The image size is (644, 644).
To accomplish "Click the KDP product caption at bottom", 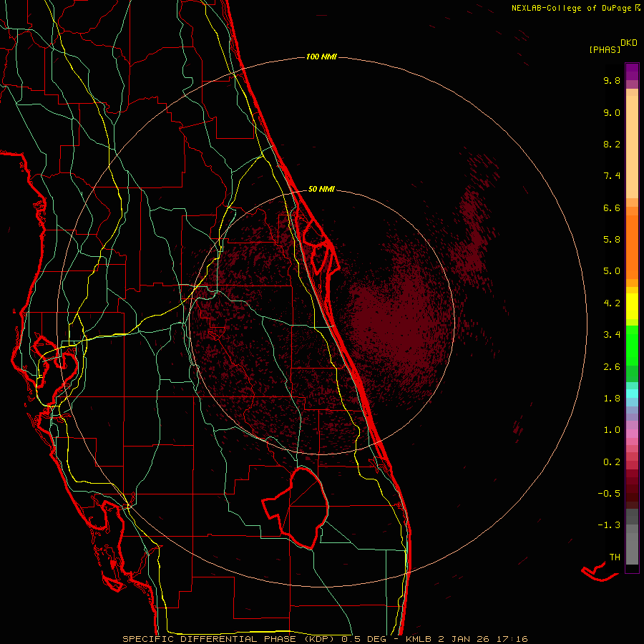I will coord(325,639).
